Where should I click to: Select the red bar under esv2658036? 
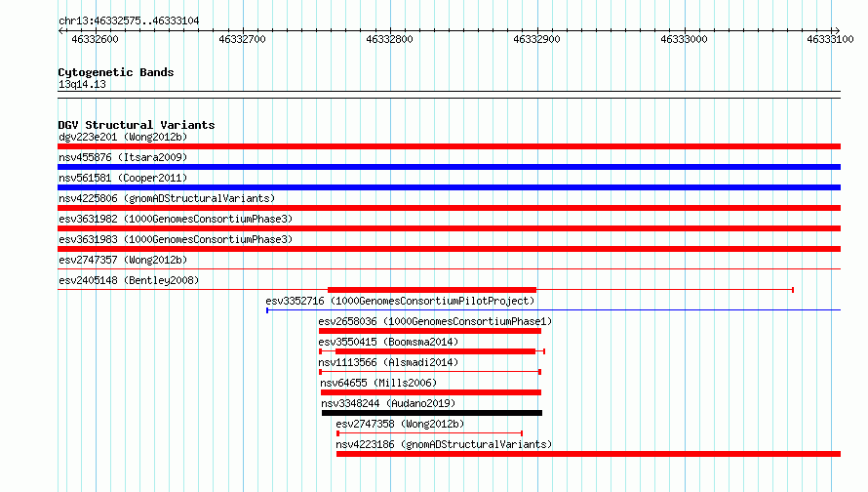430,331
